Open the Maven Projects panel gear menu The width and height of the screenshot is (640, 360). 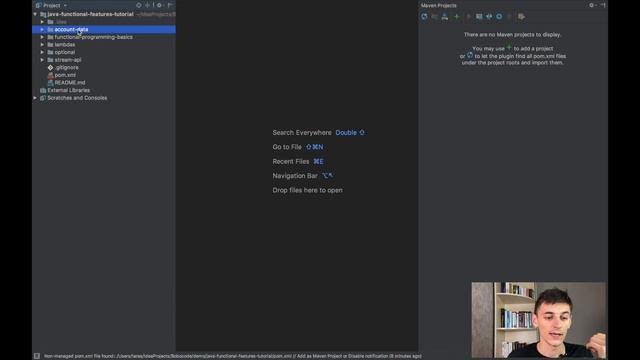pyautogui.click(x=592, y=5)
